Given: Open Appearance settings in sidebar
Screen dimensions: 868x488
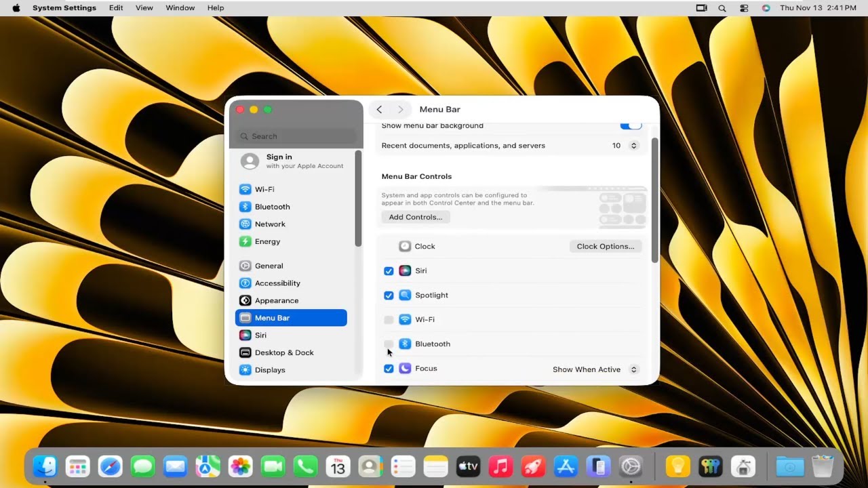Looking at the screenshot, I should (x=291, y=300).
